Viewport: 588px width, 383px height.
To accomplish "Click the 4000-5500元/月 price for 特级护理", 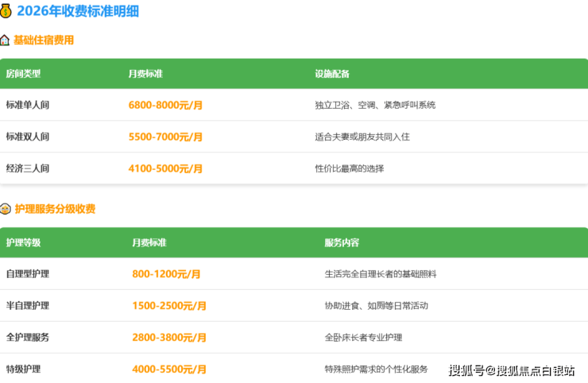I will [x=169, y=369].
